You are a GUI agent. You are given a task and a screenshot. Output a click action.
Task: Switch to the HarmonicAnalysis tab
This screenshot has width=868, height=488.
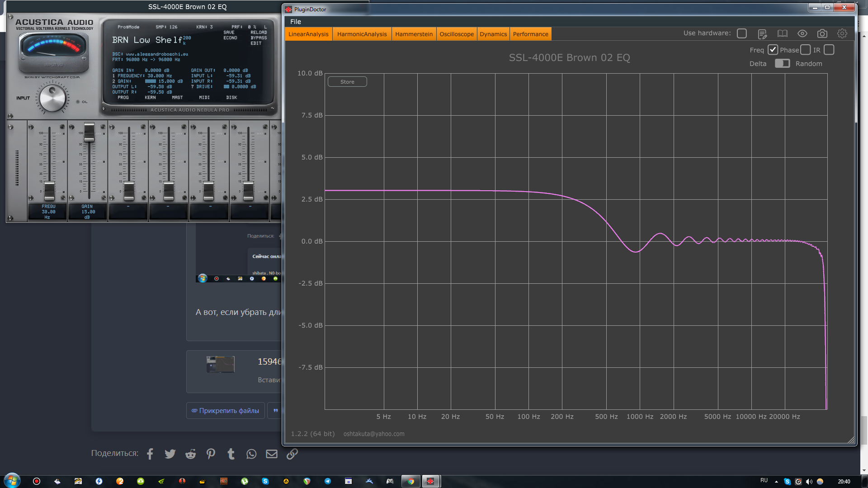click(x=362, y=34)
